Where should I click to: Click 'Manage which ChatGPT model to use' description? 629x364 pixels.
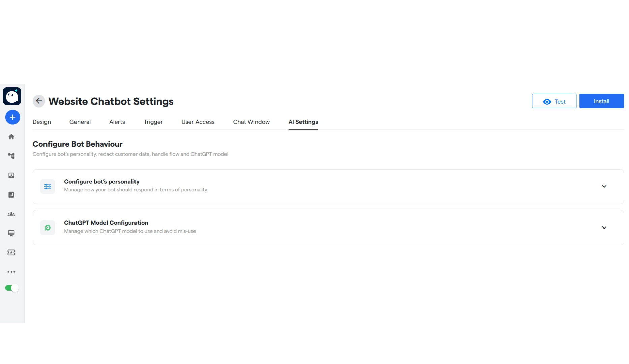[130, 231]
